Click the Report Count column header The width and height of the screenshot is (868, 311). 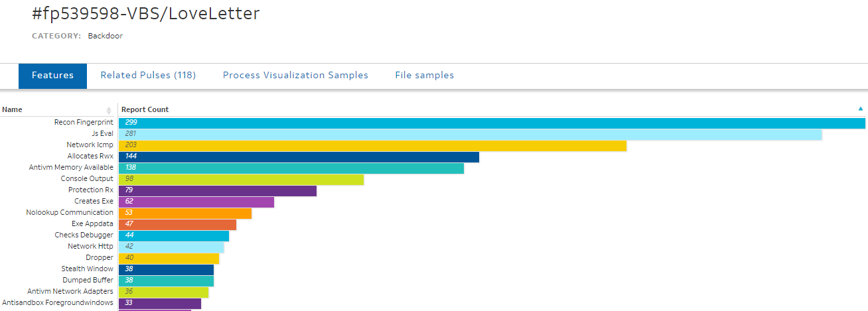145,110
